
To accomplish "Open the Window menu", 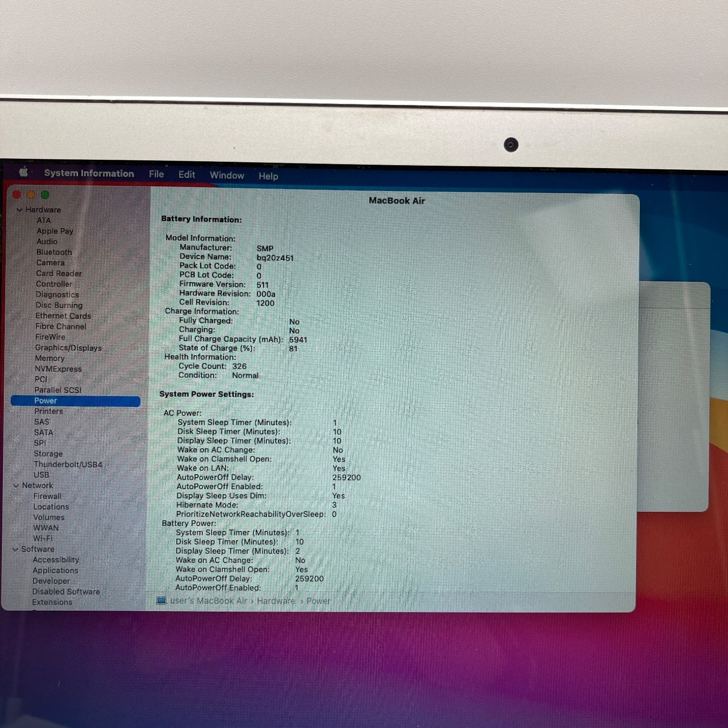I will [x=227, y=175].
